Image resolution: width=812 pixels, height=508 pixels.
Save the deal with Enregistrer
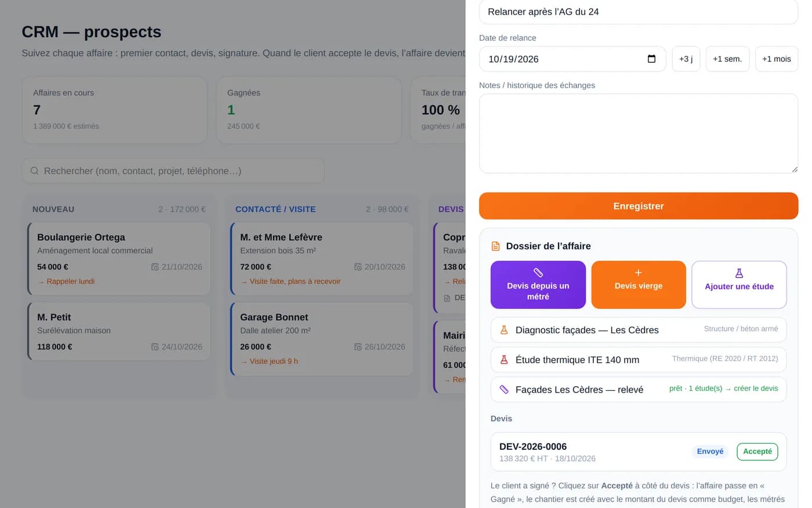[x=639, y=206]
